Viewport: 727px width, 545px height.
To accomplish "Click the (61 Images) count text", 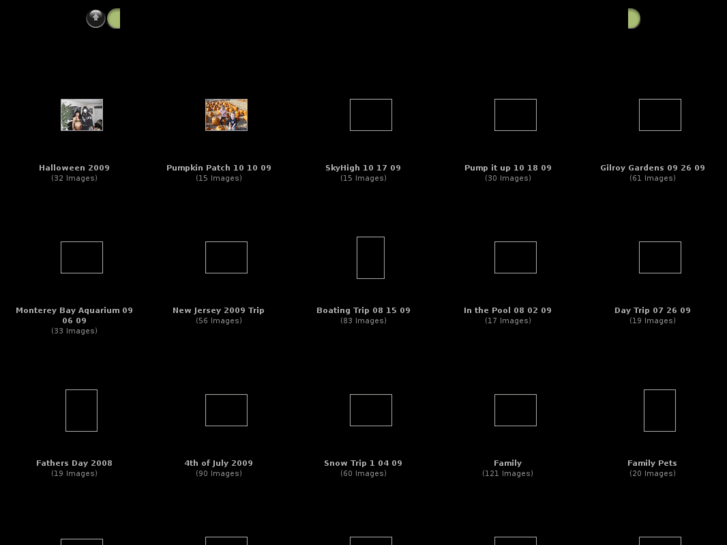I will click(x=652, y=178).
